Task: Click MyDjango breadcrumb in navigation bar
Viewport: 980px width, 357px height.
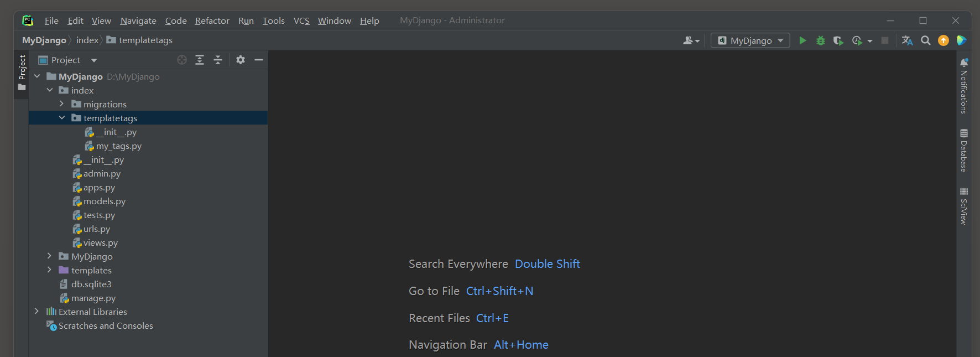Action: pyautogui.click(x=44, y=40)
